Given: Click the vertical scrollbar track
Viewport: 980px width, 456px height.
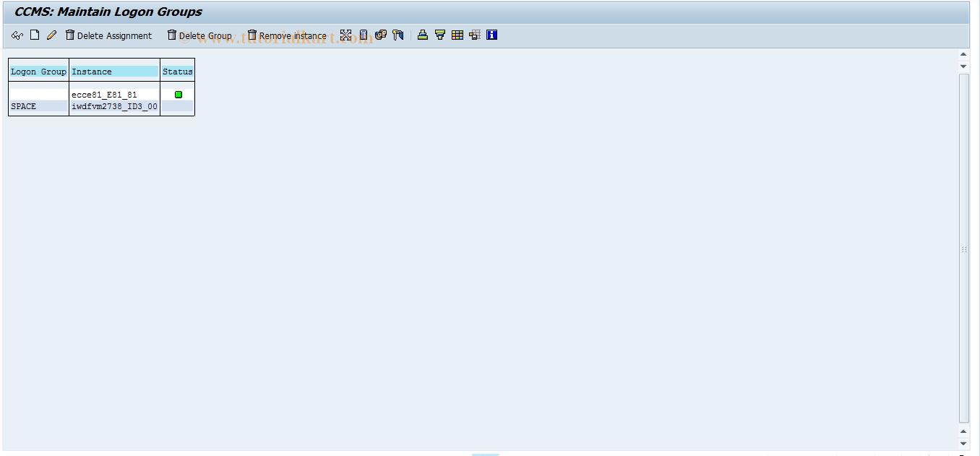Looking at the screenshot, I should [963, 248].
